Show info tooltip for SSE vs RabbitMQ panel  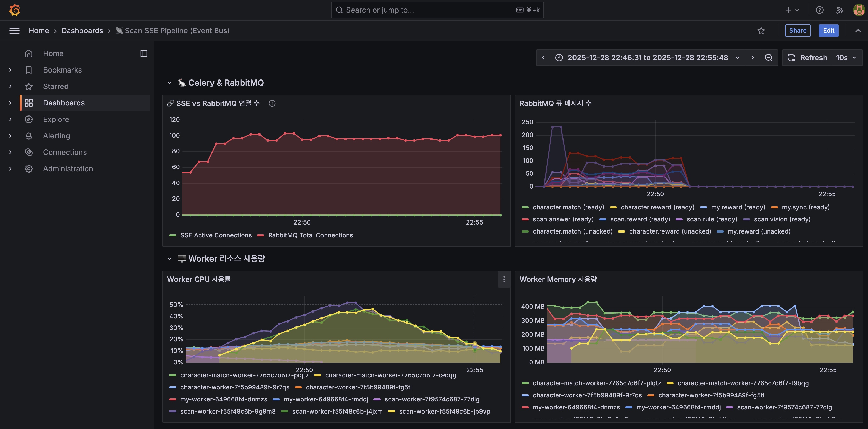(272, 104)
